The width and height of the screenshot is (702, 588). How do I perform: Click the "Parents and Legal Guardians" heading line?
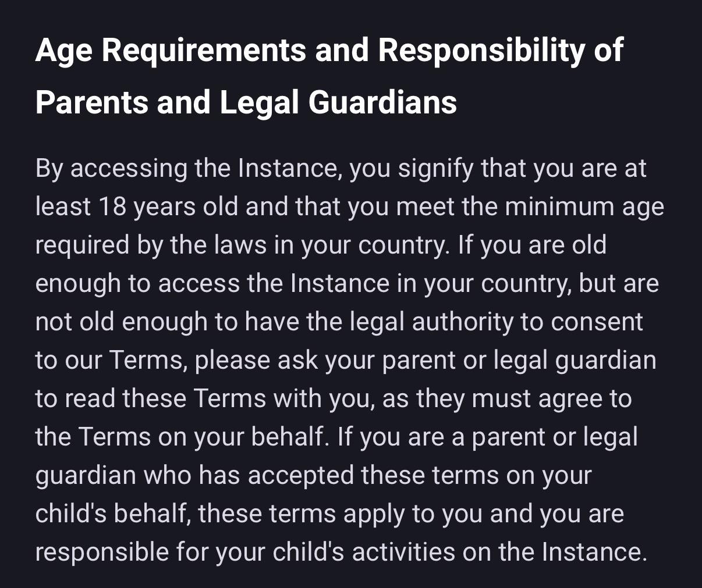point(246,103)
